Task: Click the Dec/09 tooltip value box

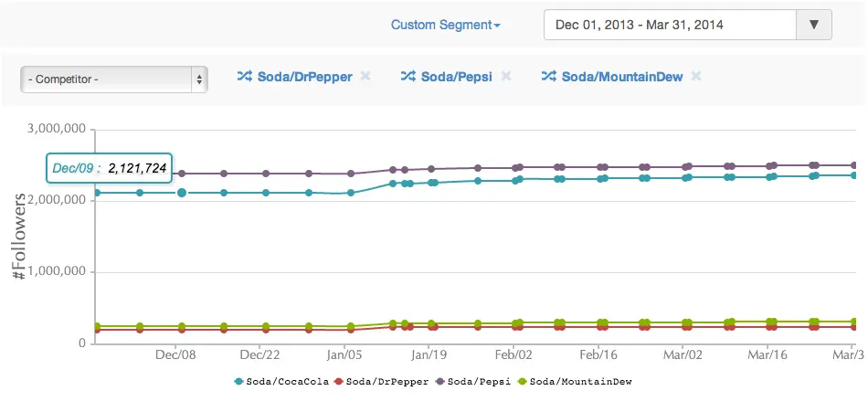Action: (109, 169)
